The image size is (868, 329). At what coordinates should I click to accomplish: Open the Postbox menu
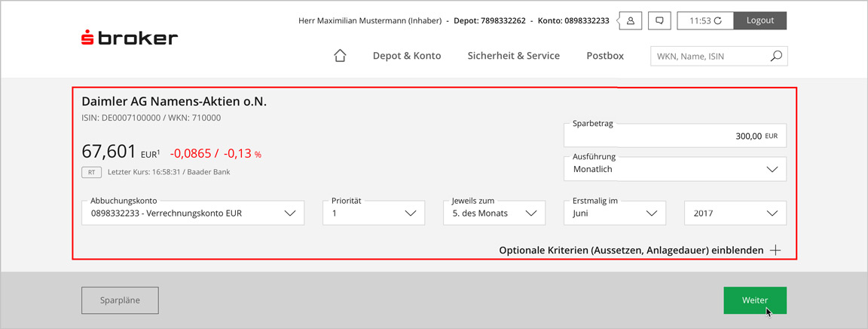pyautogui.click(x=605, y=56)
